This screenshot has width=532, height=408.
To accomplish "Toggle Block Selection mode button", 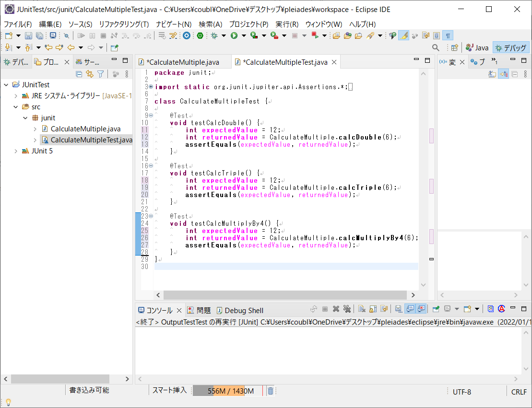I will [437, 35].
